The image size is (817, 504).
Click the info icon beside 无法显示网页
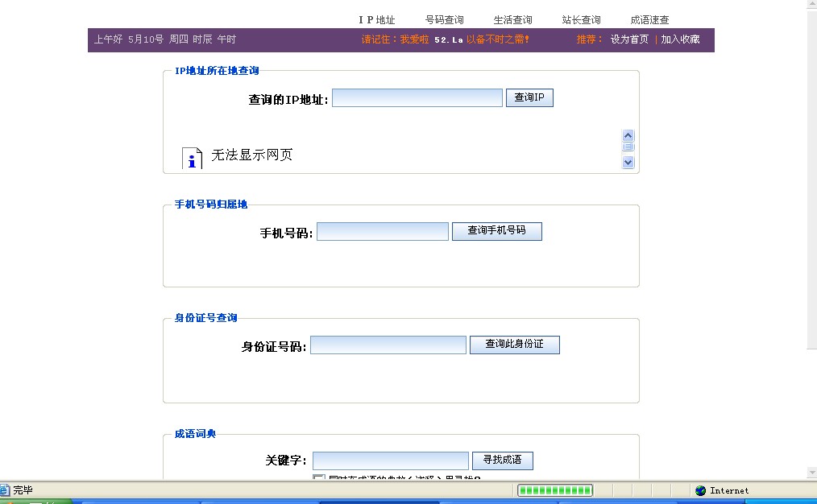pos(192,158)
